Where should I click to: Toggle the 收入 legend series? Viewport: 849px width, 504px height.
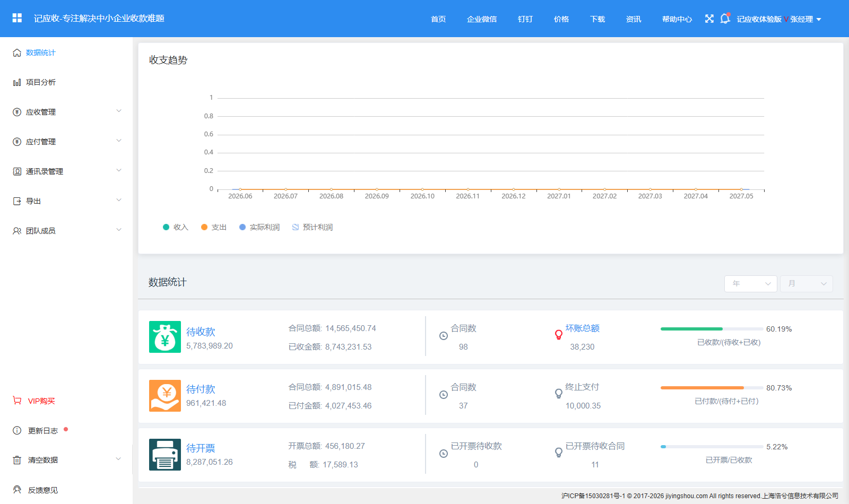pyautogui.click(x=176, y=227)
